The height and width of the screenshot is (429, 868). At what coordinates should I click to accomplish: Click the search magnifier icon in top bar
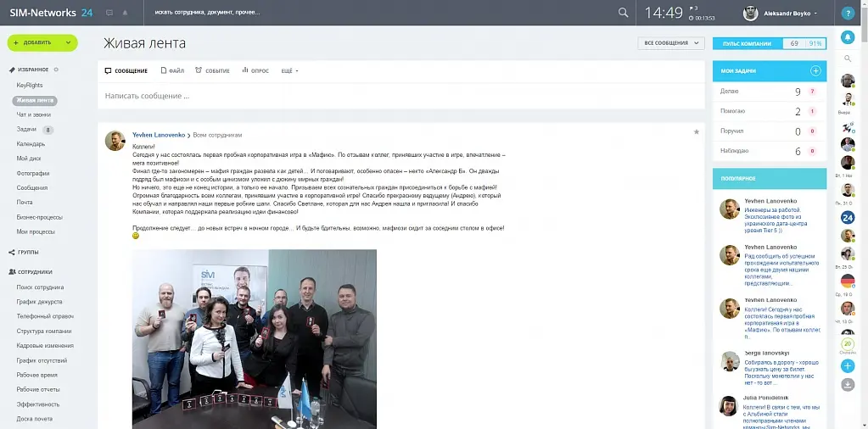(624, 13)
